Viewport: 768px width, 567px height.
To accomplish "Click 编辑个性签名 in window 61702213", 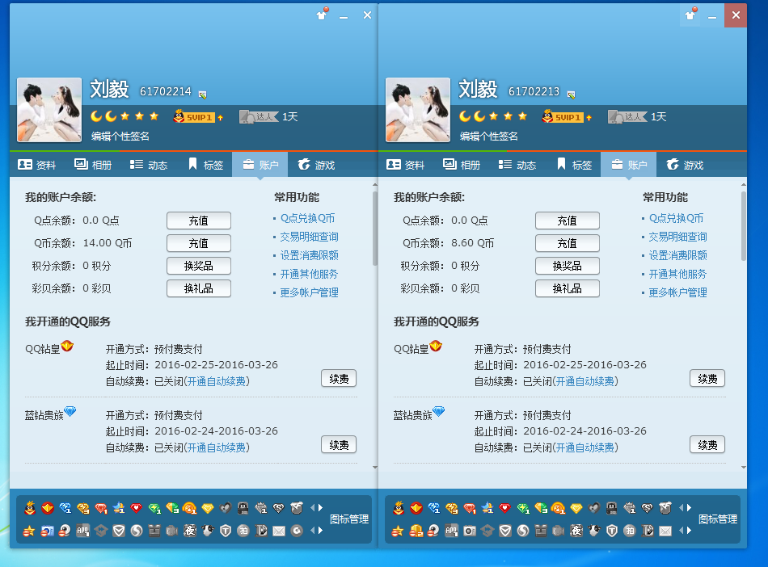I will [488, 136].
